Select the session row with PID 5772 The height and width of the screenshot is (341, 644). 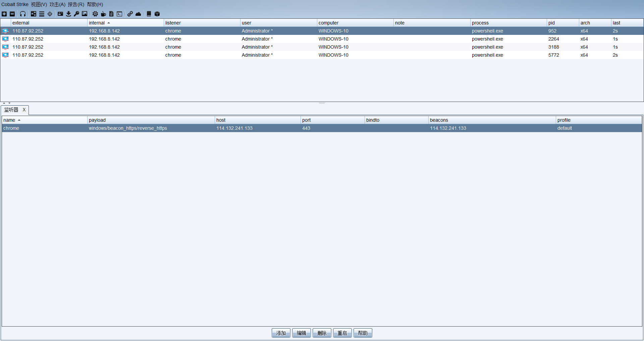[x=322, y=55]
